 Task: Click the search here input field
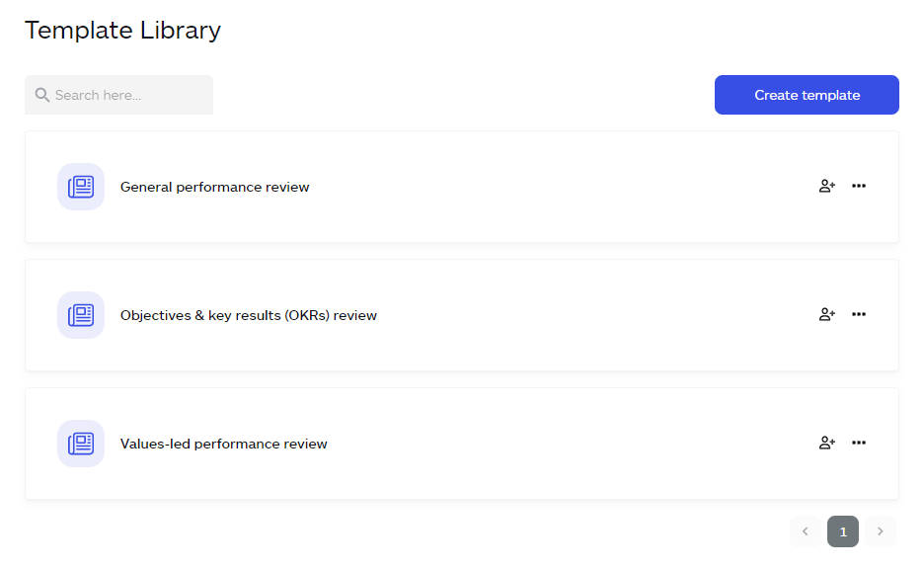118,94
